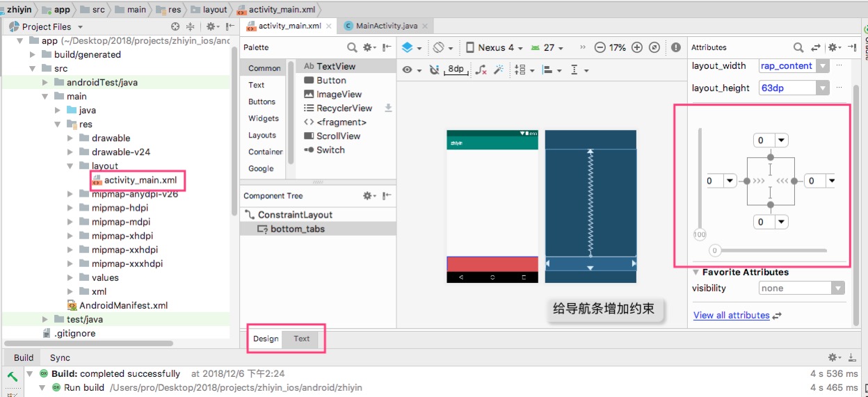Zoom in the design preview
Screen dimensions: 868x397
coord(637,47)
